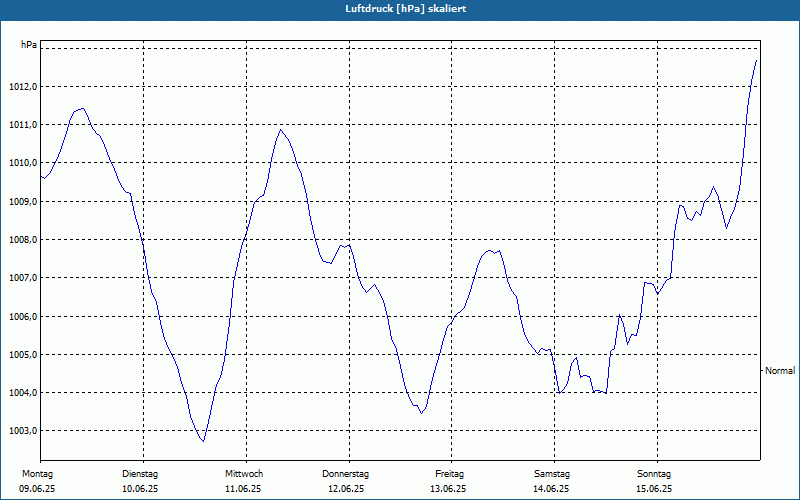Click the 12.06.25 date label

pyautogui.click(x=346, y=489)
